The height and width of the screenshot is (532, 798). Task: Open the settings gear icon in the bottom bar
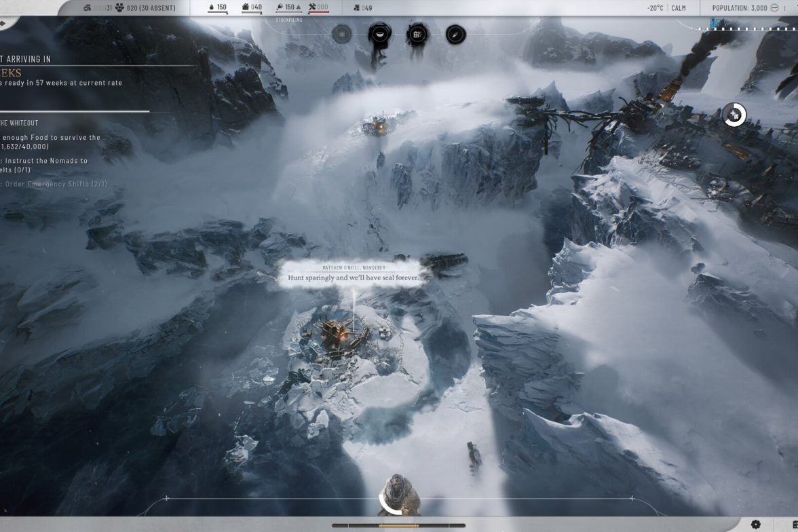point(756,525)
